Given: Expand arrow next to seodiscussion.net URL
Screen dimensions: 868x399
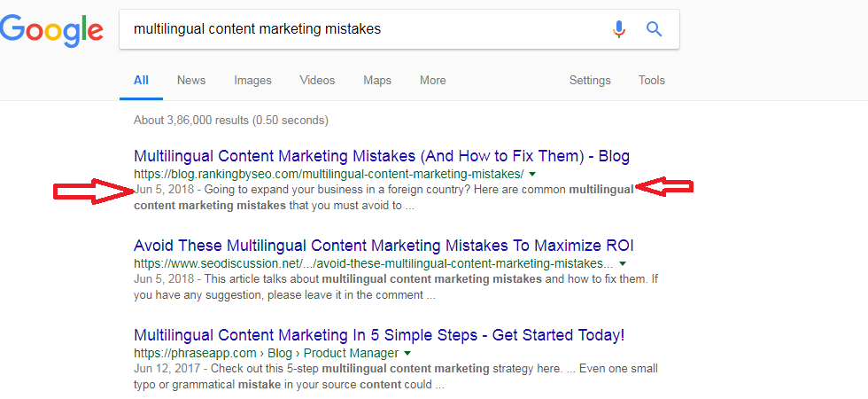Looking at the screenshot, I should [622, 263].
